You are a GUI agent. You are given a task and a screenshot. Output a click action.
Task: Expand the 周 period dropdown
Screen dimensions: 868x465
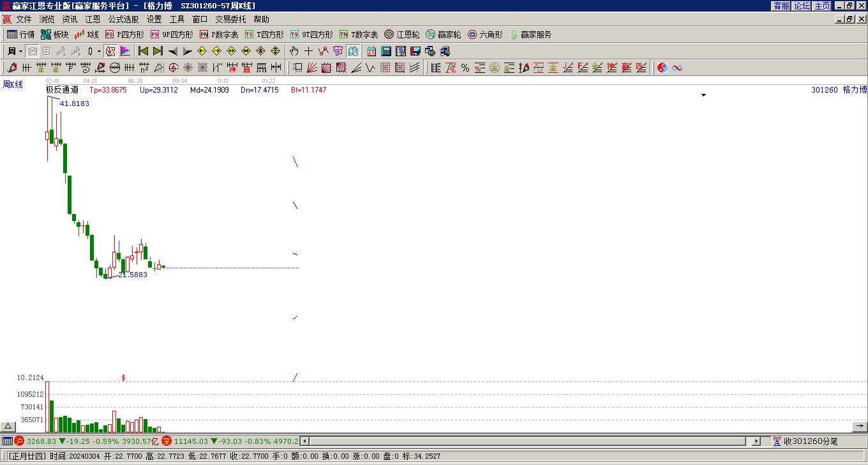click(20, 51)
